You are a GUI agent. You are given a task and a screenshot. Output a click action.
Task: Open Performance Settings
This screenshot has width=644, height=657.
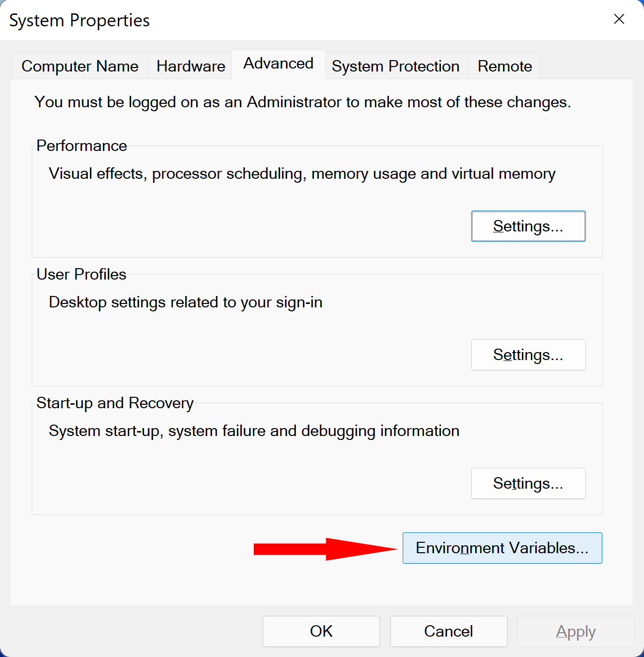528,226
